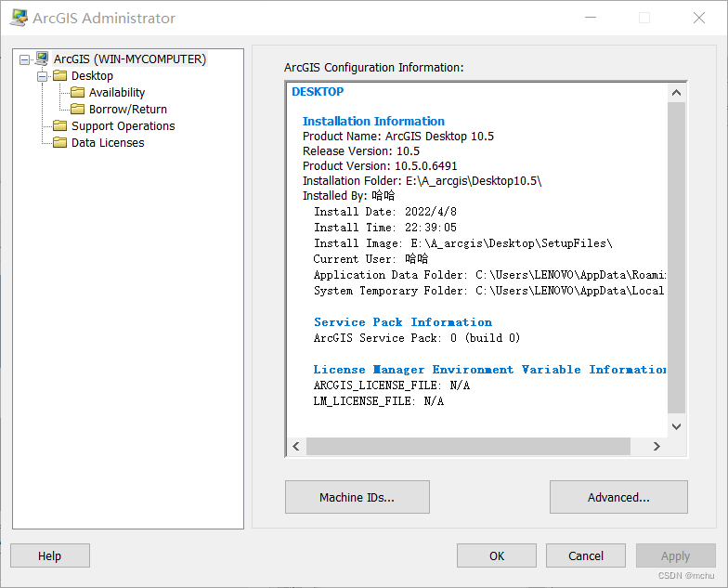Image resolution: width=728 pixels, height=588 pixels.
Task: Click the Application Data Folder line
Action: [x=490, y=275]
